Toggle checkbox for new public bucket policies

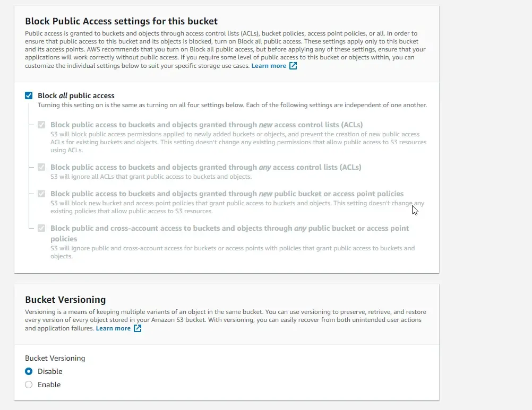coord(41,194)
